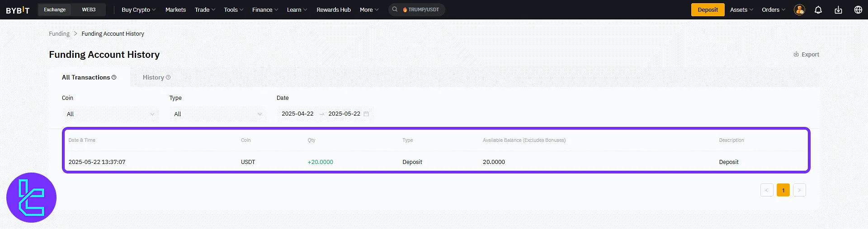868x229 pixels.
Task: Click the +20.0000 quantity value
Action: pyautogui.click(x=320, y=162)
